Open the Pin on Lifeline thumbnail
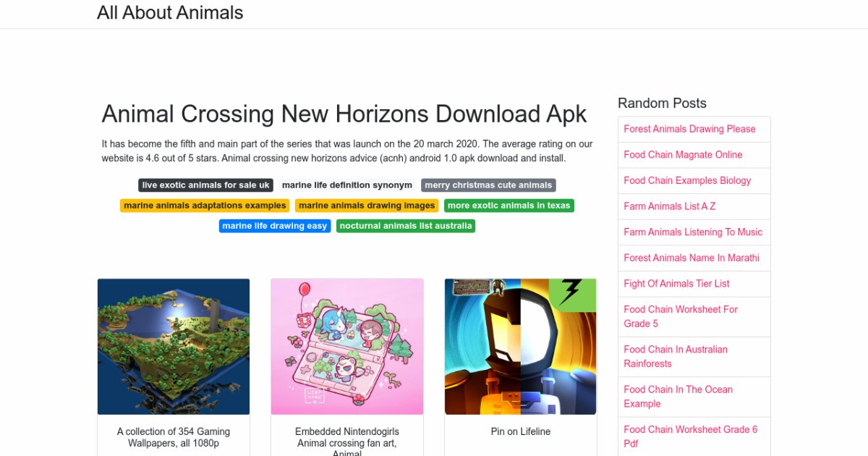The image size is (868, 456). (521, 347)
